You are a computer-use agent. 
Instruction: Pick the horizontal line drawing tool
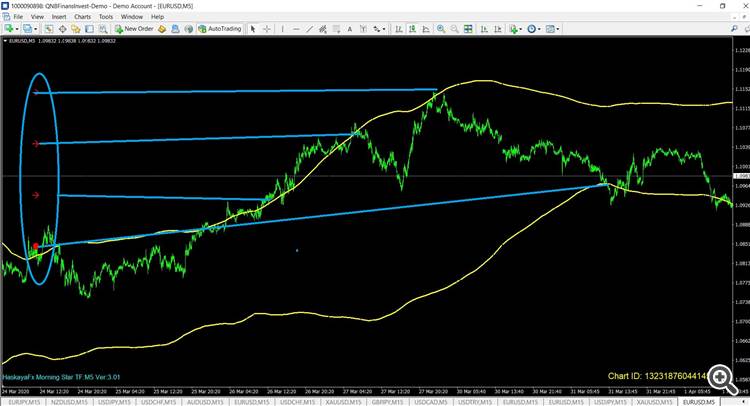(296, 29)
